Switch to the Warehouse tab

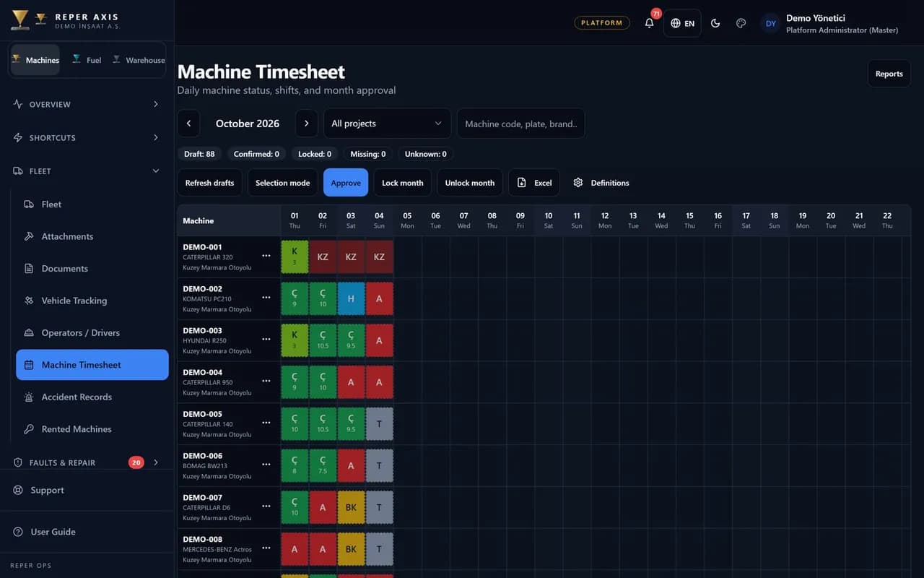(x=139, y=60)
